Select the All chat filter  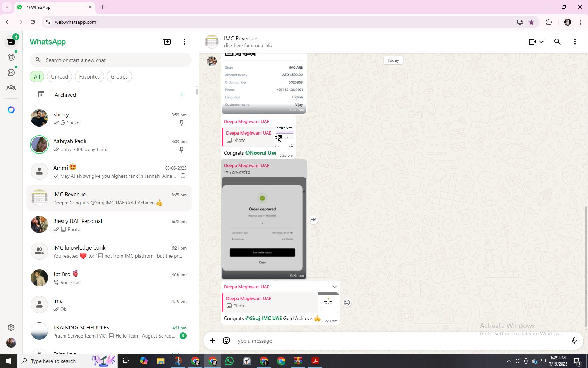(x=37, y=76)
